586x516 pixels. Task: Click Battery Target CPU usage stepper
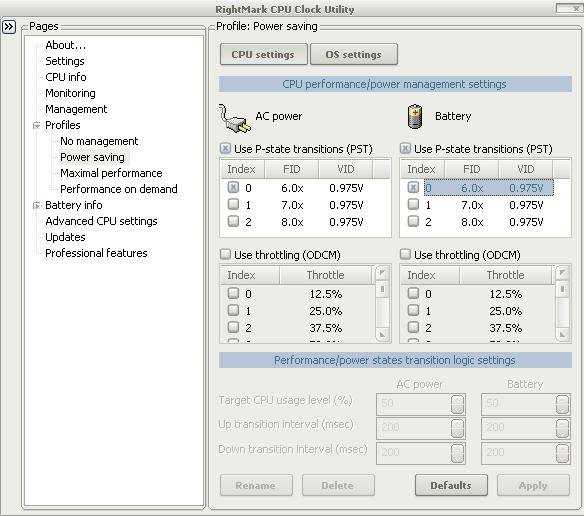[x=562, y=404]
